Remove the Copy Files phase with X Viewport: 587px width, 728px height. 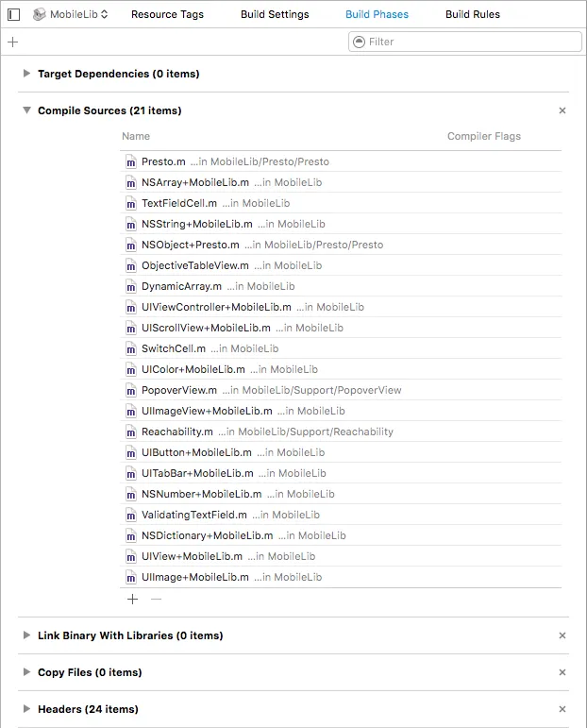(x=562, y=672)
